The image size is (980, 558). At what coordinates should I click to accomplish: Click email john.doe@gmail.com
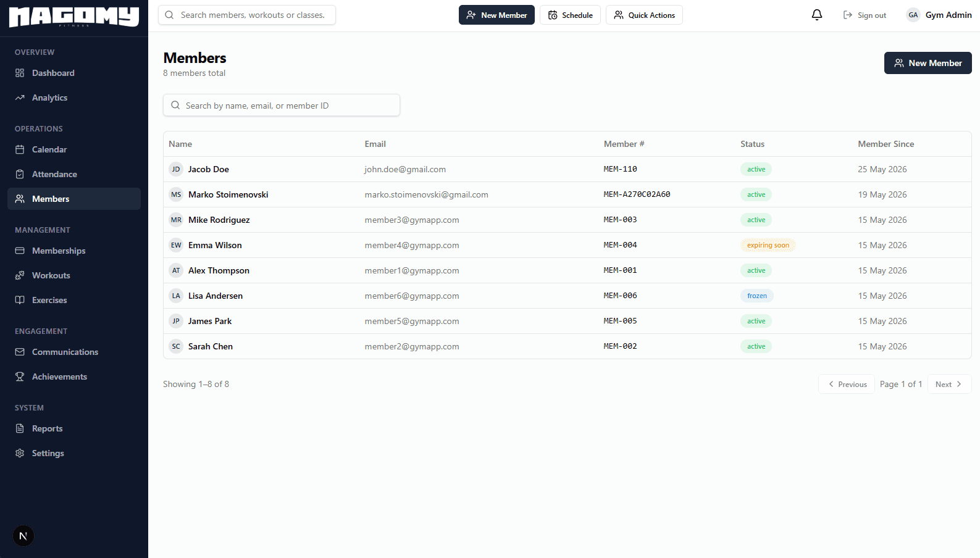click(x=405, y=169)
